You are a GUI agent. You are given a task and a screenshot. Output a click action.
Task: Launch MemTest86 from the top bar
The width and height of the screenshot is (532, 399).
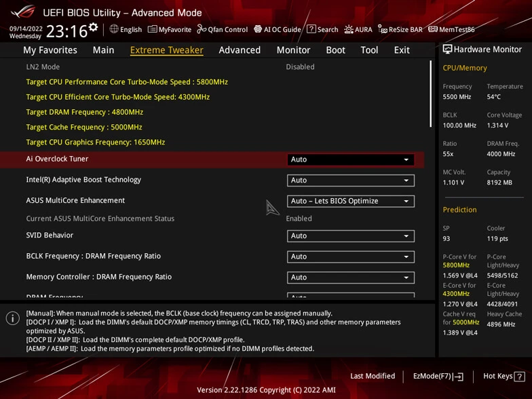[x=451, y=29]
